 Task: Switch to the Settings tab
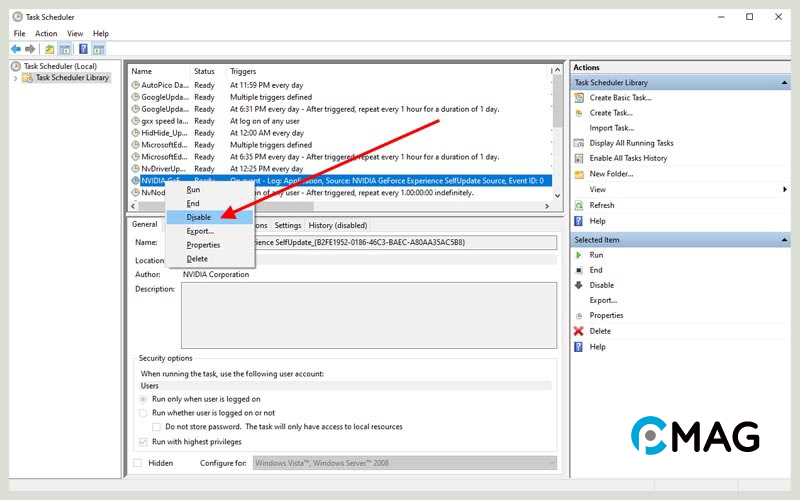point(288,225)
